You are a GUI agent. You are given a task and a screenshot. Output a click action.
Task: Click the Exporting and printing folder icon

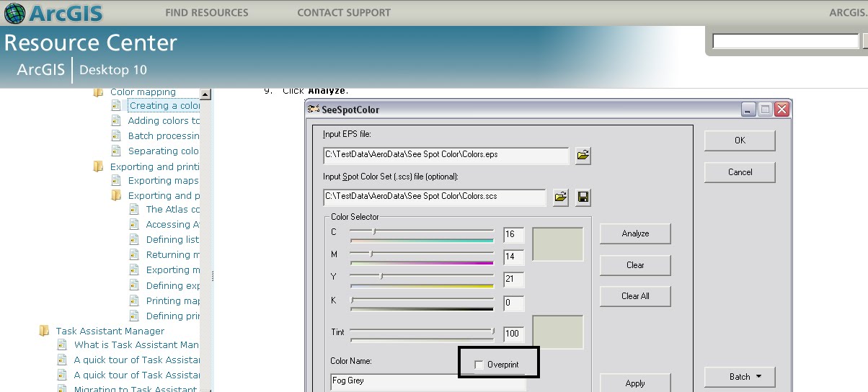coord(98,166)
